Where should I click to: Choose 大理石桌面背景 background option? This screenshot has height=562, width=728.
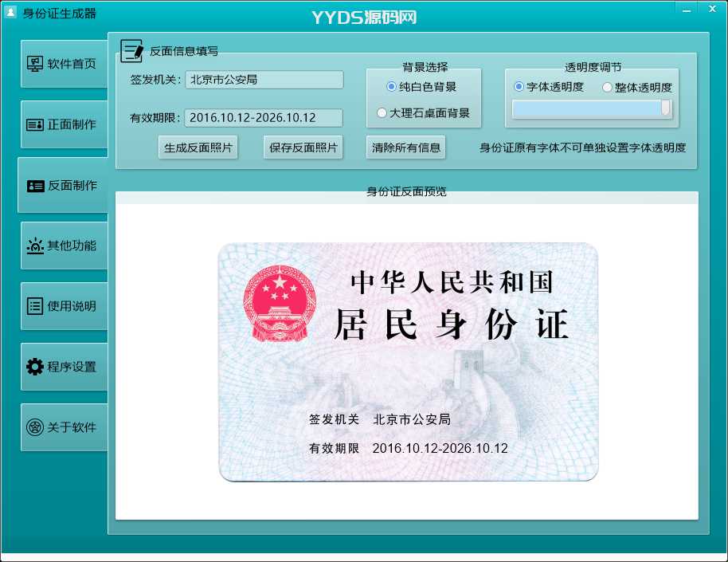[x=382, y=113]
